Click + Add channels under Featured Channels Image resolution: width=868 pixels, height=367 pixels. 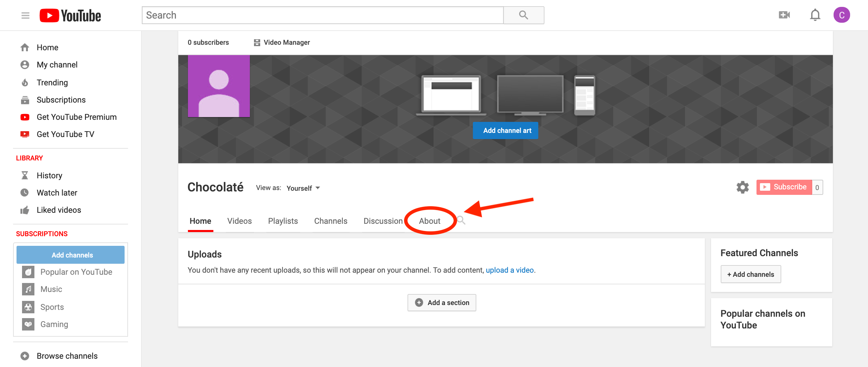(751, 274)
